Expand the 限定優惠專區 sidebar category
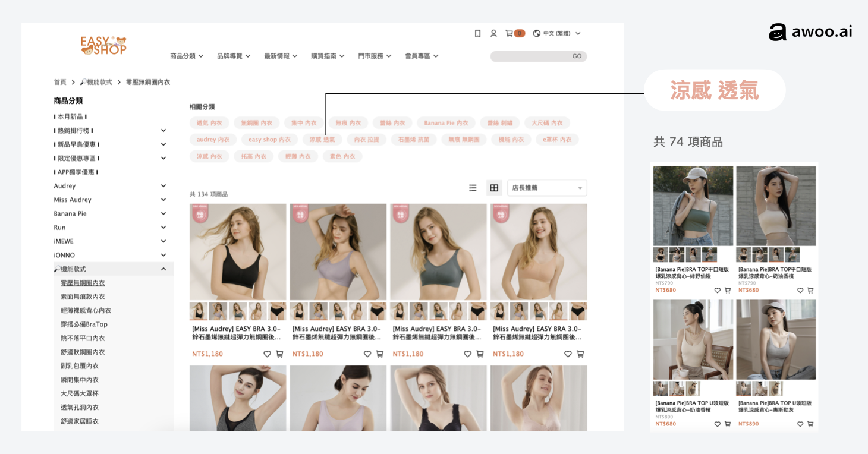Viewport: 868px width, 454px height. pyautogui.click(x=163, y=158)
